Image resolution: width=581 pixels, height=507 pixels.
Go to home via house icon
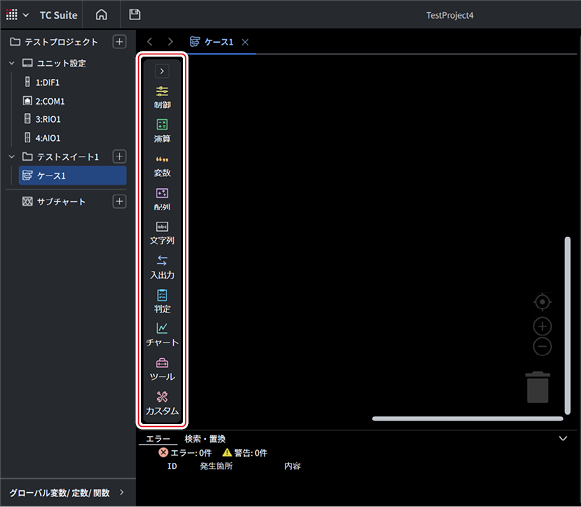click(x=102, y=15)
